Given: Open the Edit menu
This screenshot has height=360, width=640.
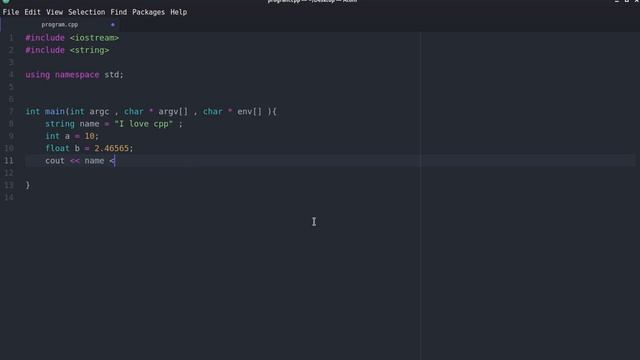Looking at the screenshot, I should (x=32, y=12).
